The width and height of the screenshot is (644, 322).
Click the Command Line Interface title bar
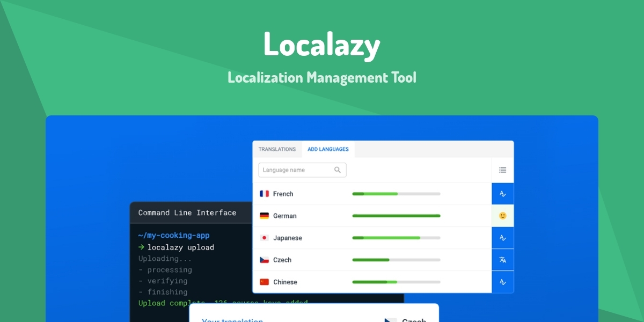point(187,213)
